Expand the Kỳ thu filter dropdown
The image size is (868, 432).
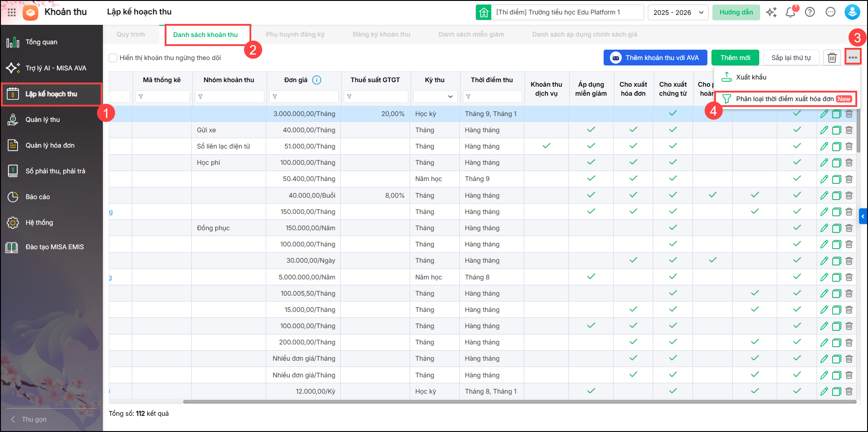[x=435, y=97]
